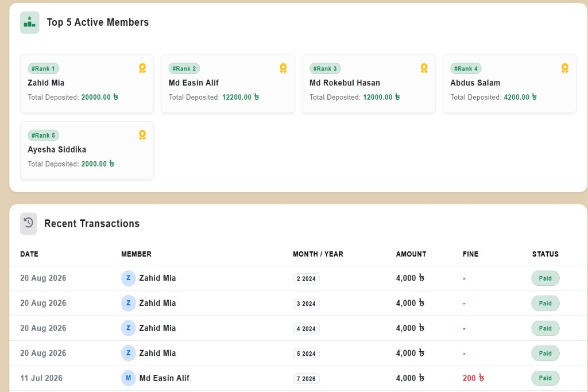Click the Top 5 Active Members heading
588x392 pixels.
(x=98, y=22)
